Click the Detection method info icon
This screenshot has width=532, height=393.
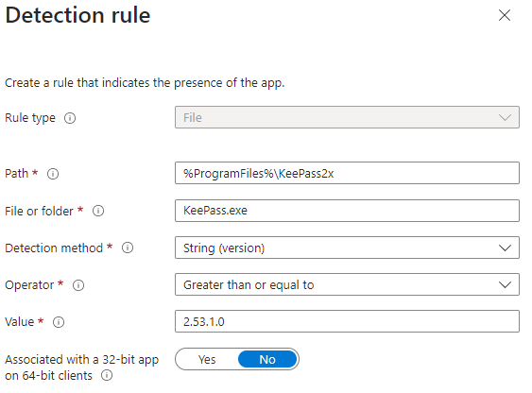tap(128, 248)
